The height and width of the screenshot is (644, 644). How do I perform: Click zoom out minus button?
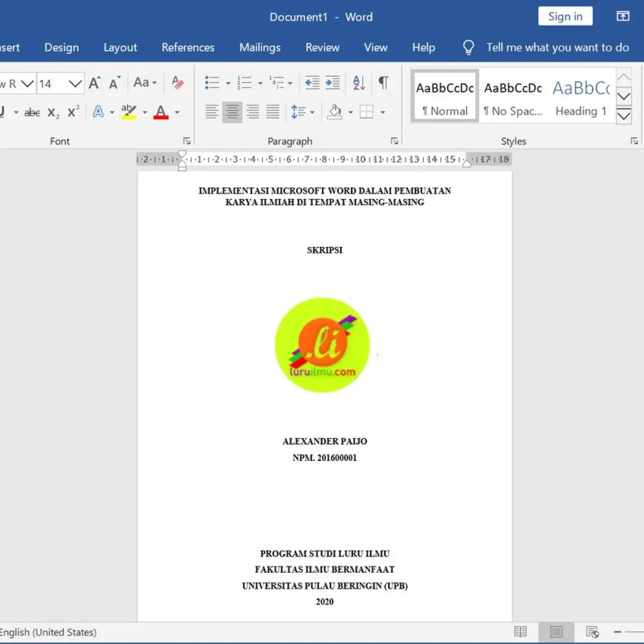tap(618, 632)
